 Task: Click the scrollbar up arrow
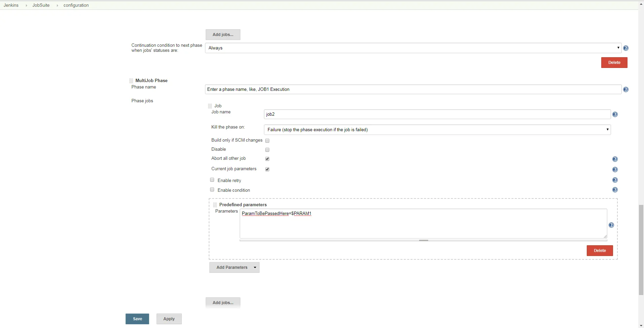coord(641,4)
